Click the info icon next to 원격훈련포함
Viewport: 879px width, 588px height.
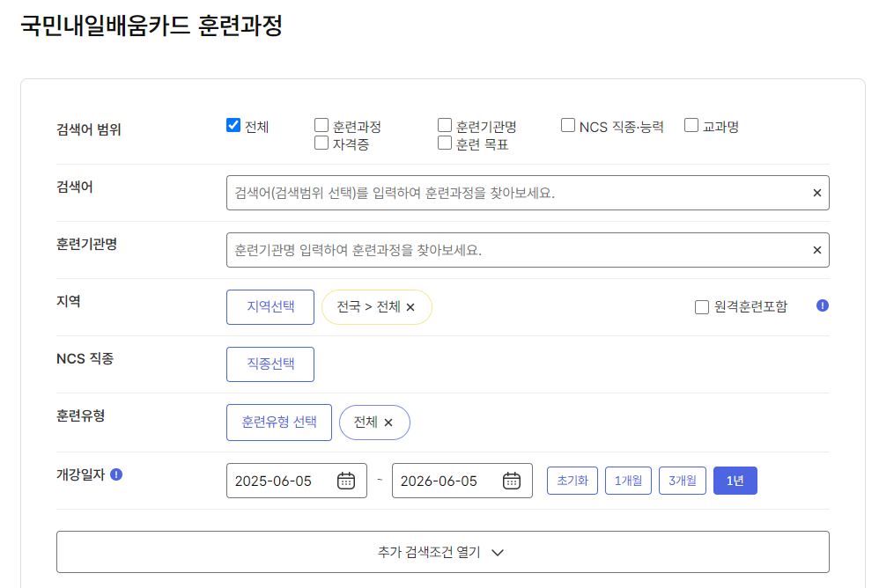click(822, 306)
